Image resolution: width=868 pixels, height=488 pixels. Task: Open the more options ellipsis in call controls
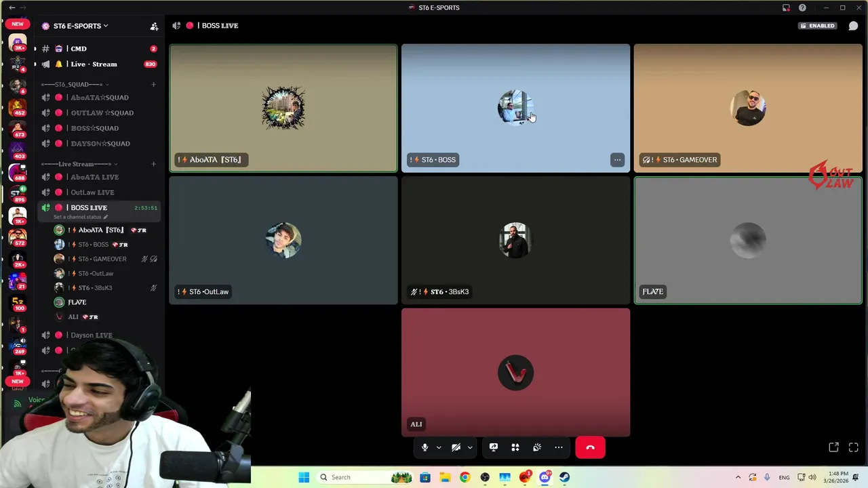click(559, 447)
